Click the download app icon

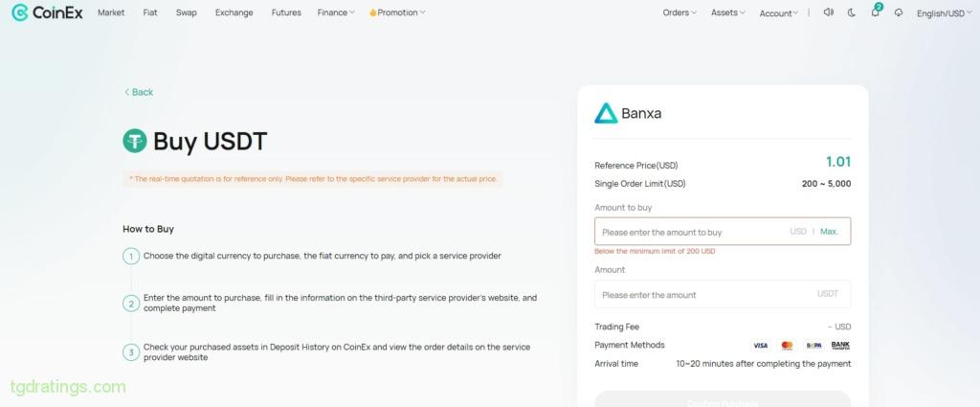(899, 12)
